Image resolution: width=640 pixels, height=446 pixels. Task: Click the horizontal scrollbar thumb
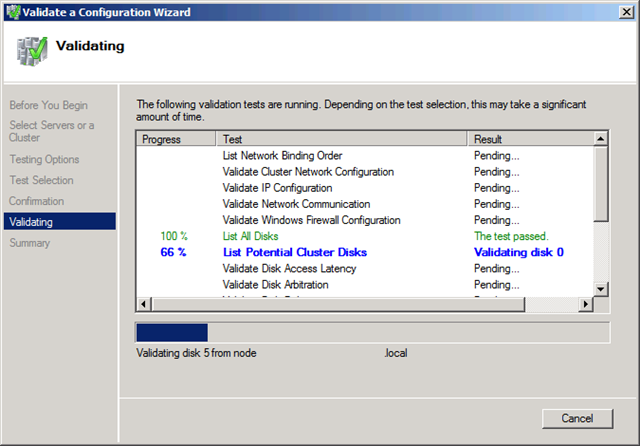pyautogui.click(x=338, y=304)
